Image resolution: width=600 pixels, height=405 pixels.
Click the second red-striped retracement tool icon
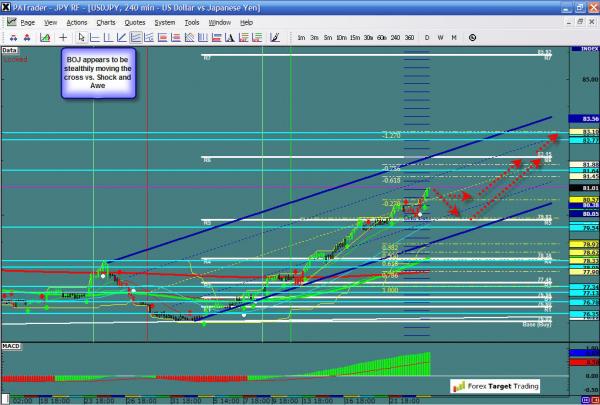click(x=176, y=38)
